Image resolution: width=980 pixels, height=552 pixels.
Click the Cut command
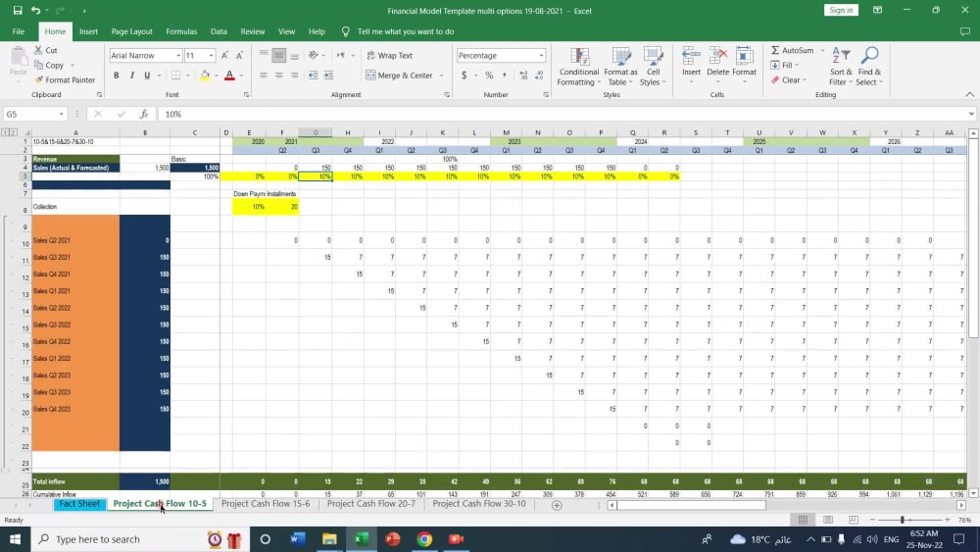pyautogui.click(x=46, y=50)
